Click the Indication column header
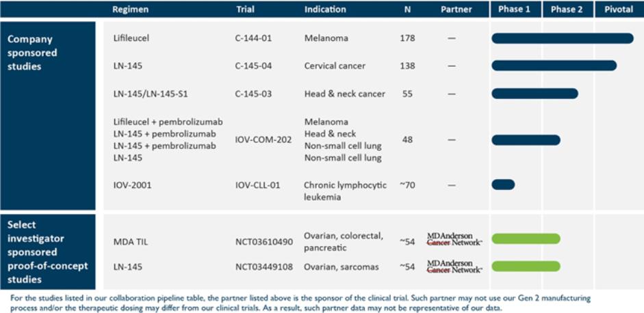644x313 pixels. (325, 10)
